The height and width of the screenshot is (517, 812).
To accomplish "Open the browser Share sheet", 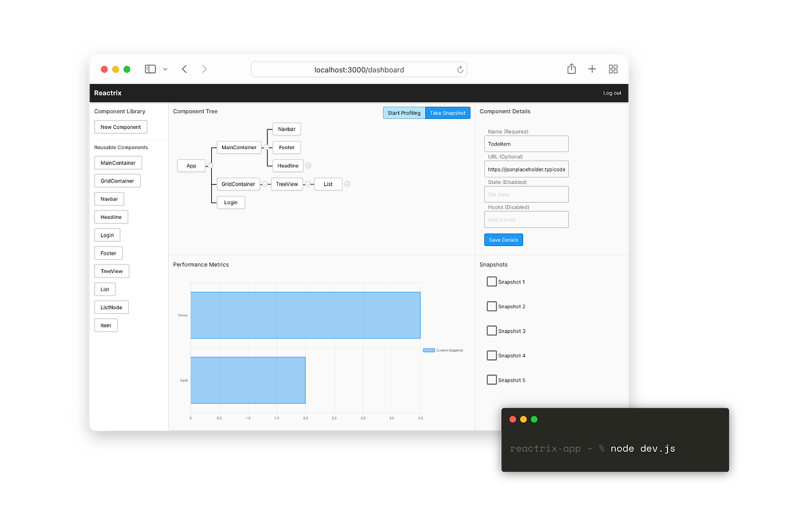I will pos(571,68).
